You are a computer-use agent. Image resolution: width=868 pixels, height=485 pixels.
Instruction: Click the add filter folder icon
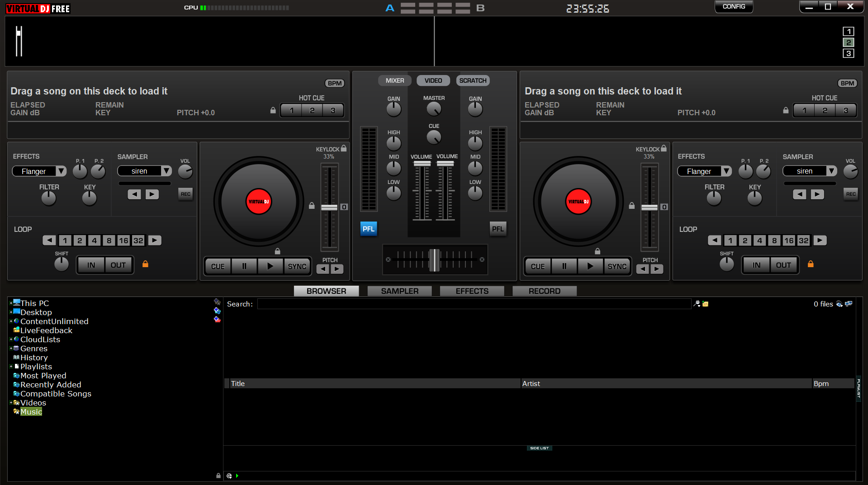click(217, 311)
